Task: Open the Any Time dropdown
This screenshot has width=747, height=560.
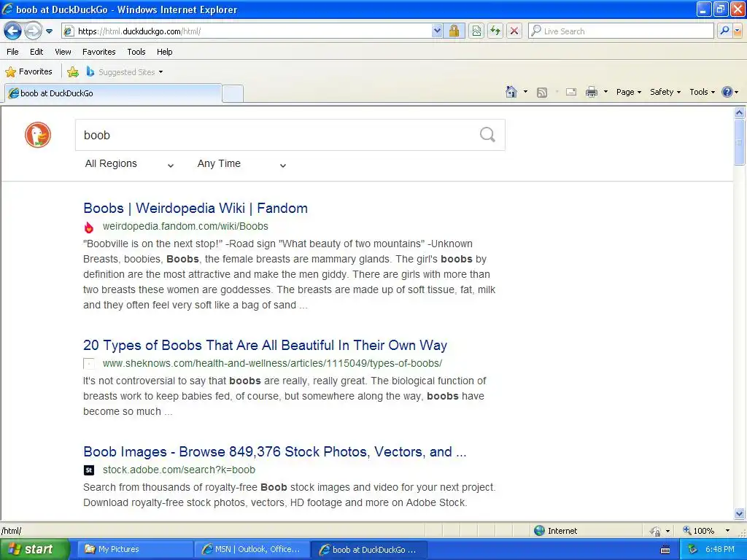Action: coord(241,164)
